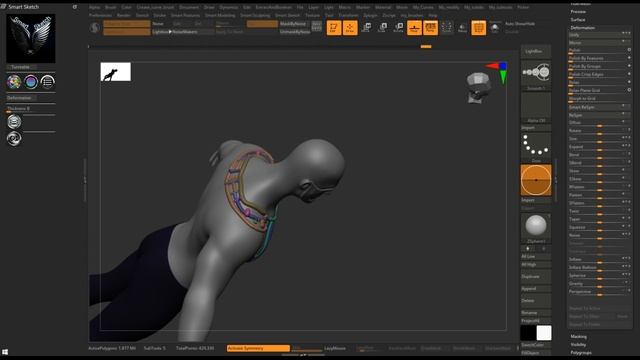Click the Smart ReSym button
640x360 pixels.
(600, 107)
